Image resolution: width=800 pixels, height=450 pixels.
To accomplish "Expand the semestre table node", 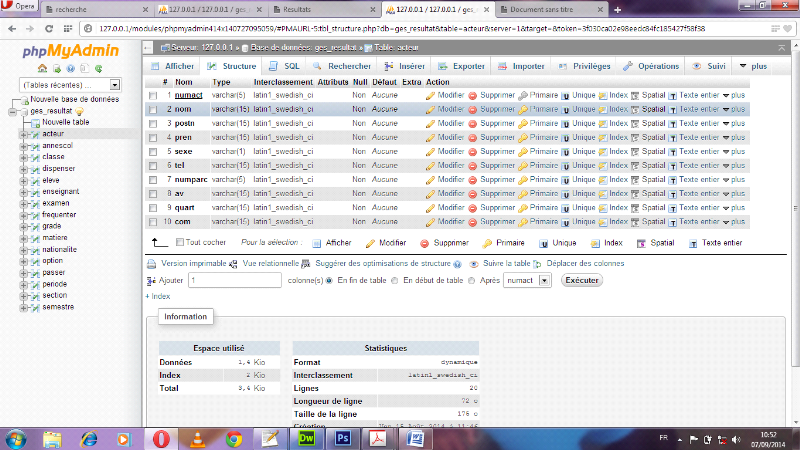I will (x=23, y=308).
